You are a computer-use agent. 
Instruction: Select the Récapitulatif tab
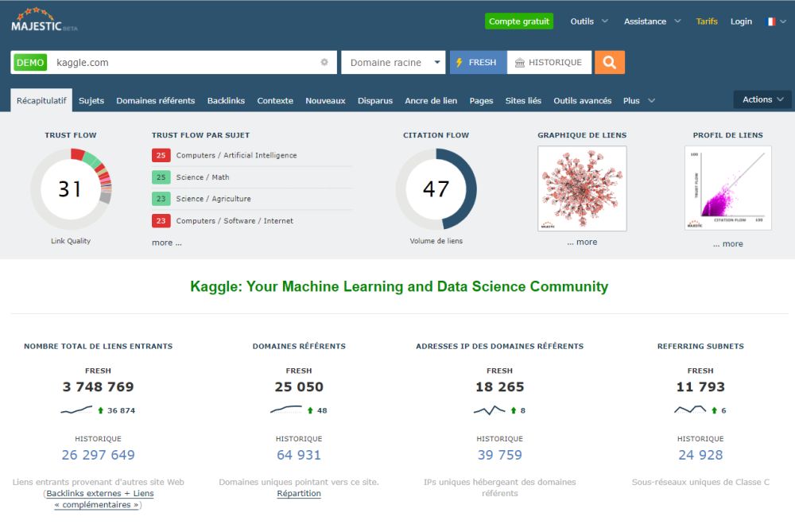pyautogui.click(x=41, y=100)
